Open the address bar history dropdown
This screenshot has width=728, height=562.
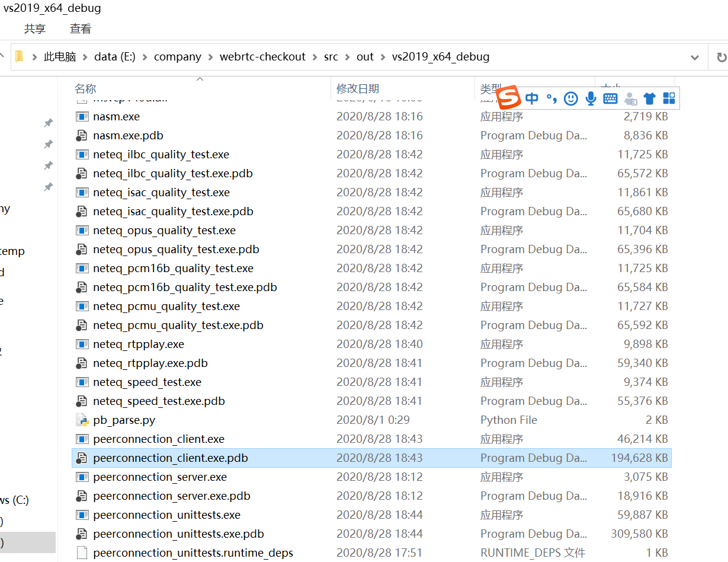[695, 58]
